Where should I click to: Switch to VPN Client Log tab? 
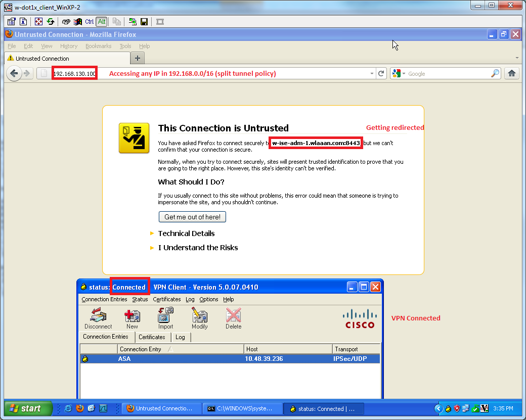click(x=180, y=337)
